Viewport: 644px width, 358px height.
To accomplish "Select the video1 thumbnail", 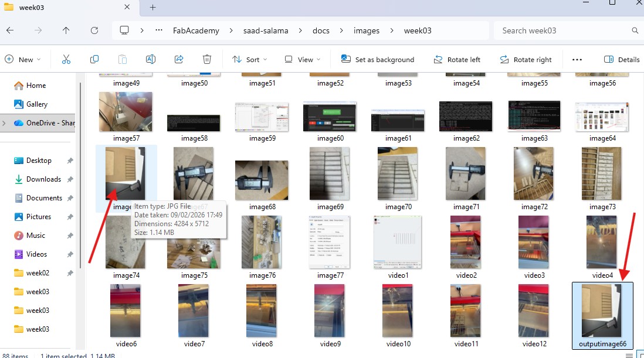I will (x=398, y=243).
